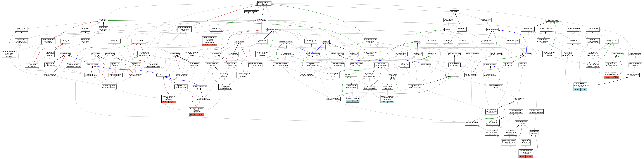Select the 'cellular response to stimulus' node

[311, 41]
